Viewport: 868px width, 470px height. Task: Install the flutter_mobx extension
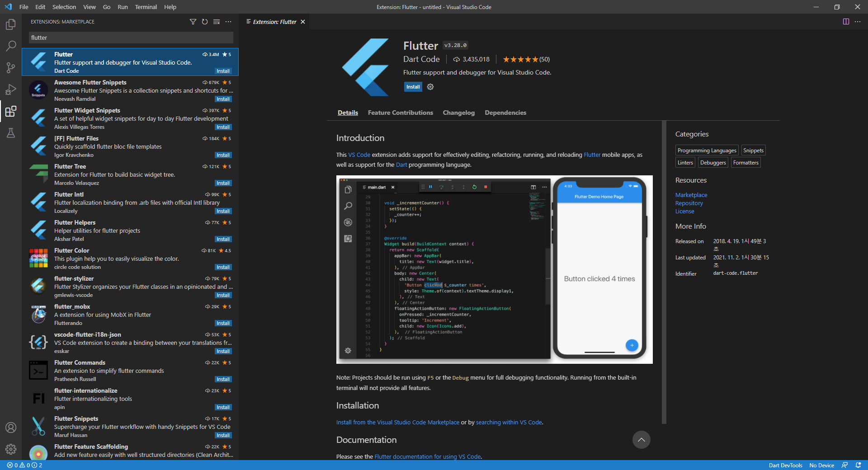coord(223,323)
